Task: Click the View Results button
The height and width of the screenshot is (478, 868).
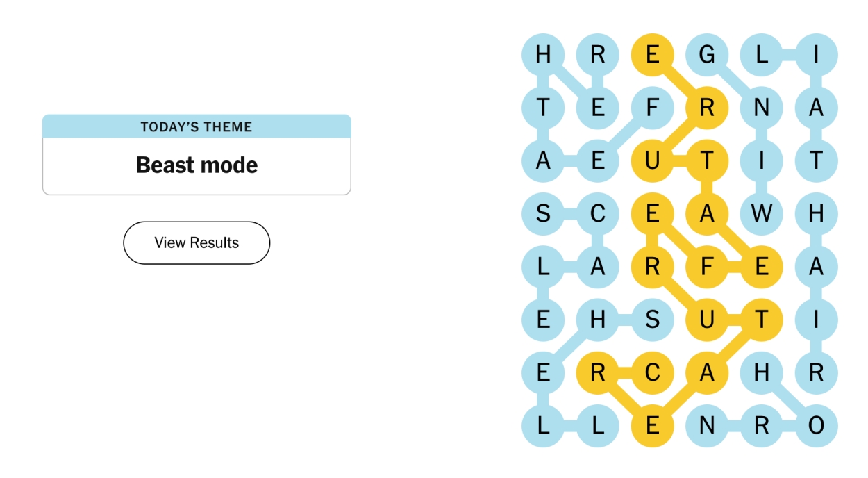Action: coord(197,242)
